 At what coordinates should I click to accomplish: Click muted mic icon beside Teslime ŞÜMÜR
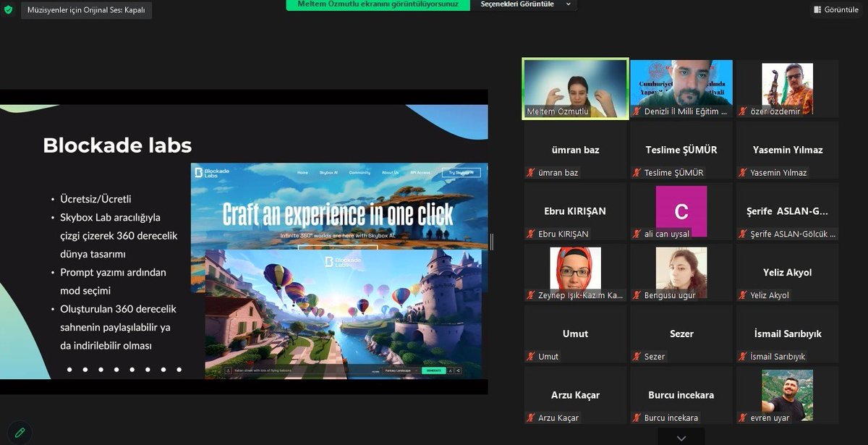click(x=637, y=173)
